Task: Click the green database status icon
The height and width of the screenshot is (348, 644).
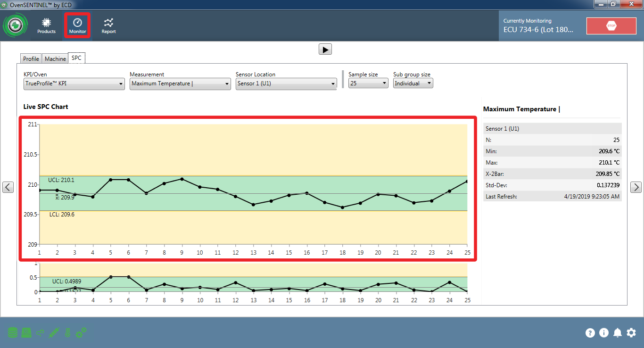Action: (12, 333)
